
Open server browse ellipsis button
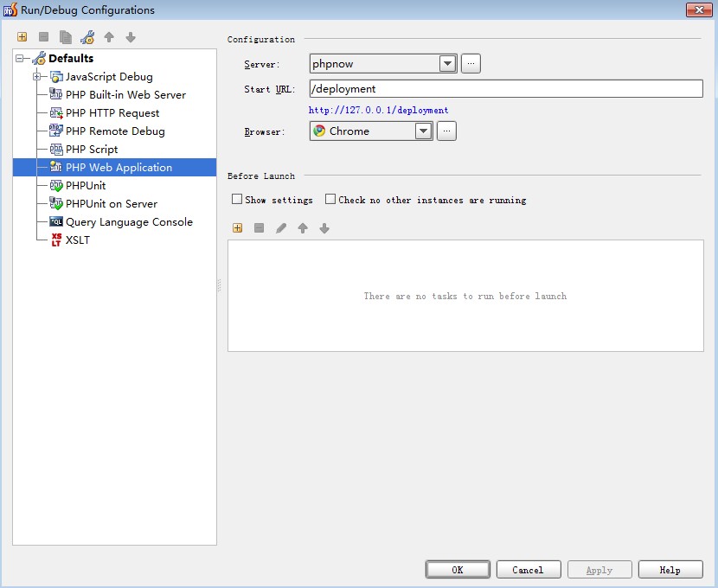point(471,64)
